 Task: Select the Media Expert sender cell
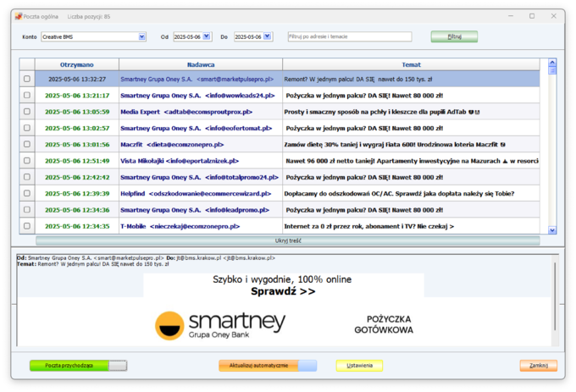(x=201, y=112)
